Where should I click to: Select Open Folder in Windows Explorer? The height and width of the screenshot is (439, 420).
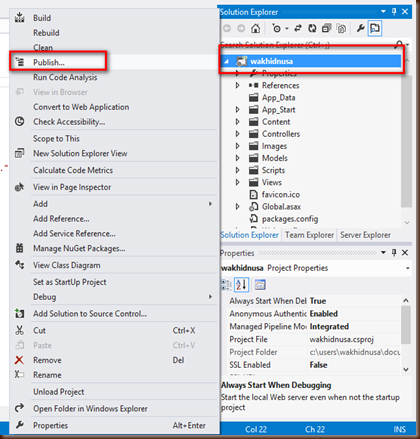click(x=114, y=409)
